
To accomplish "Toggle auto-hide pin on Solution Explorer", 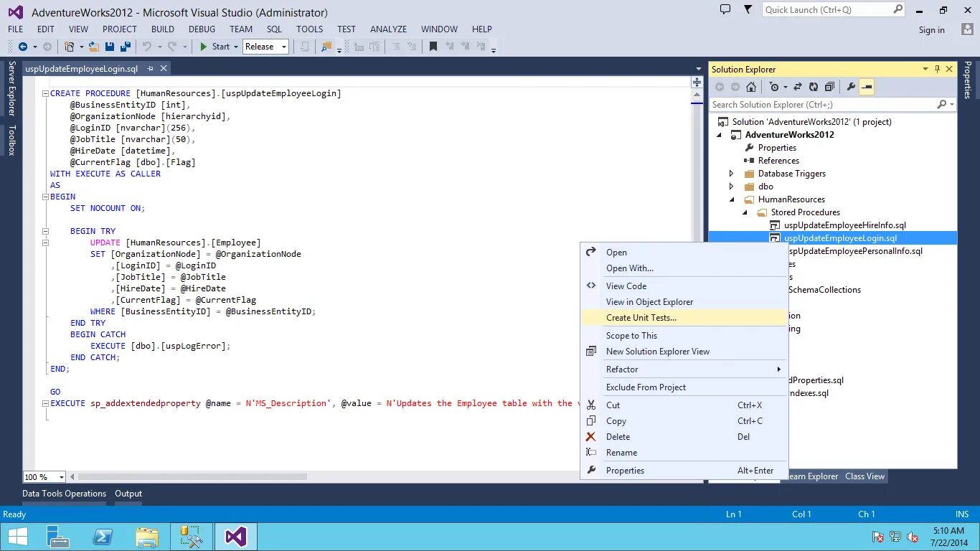I will tap(938, 69).
